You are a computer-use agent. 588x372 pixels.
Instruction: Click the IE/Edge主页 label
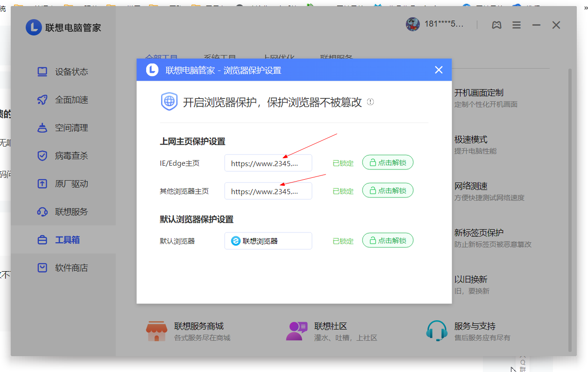[x=179, y=163]
